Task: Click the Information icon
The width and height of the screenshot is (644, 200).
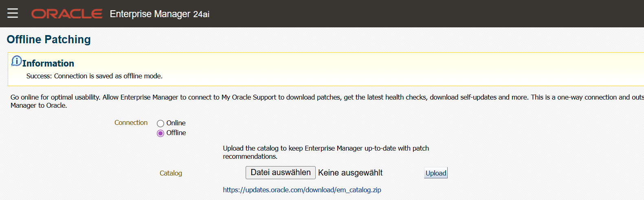Action: (16, 61)
